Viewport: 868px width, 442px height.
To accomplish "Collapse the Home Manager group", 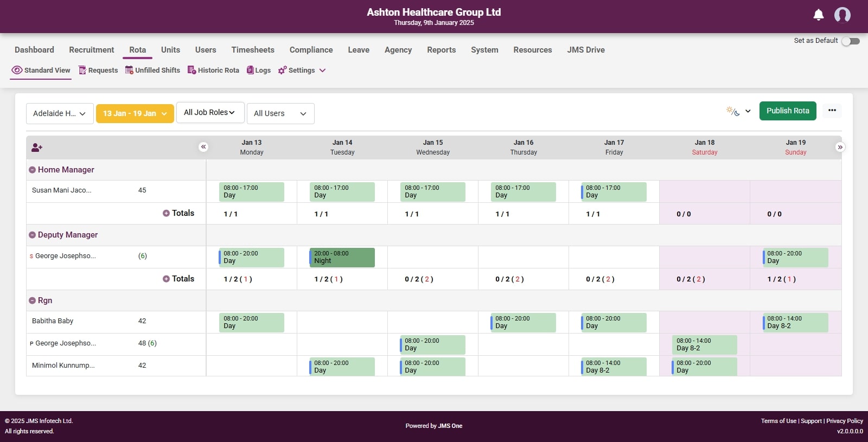I will [33, 170].
